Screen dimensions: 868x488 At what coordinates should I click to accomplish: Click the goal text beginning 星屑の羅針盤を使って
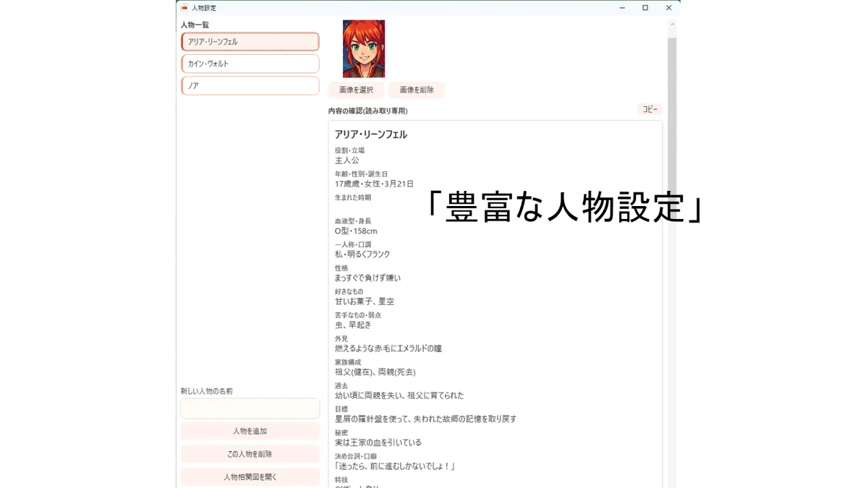coord(425,419)
